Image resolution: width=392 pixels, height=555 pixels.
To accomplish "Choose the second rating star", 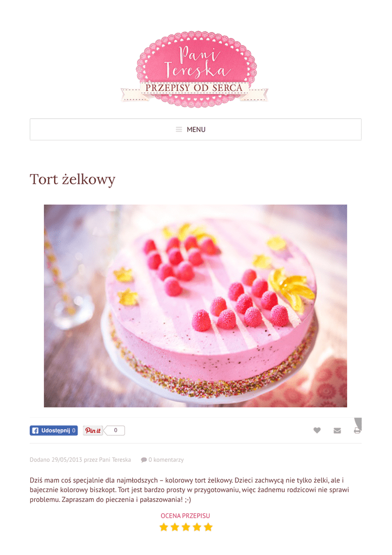I will (175, 527).
